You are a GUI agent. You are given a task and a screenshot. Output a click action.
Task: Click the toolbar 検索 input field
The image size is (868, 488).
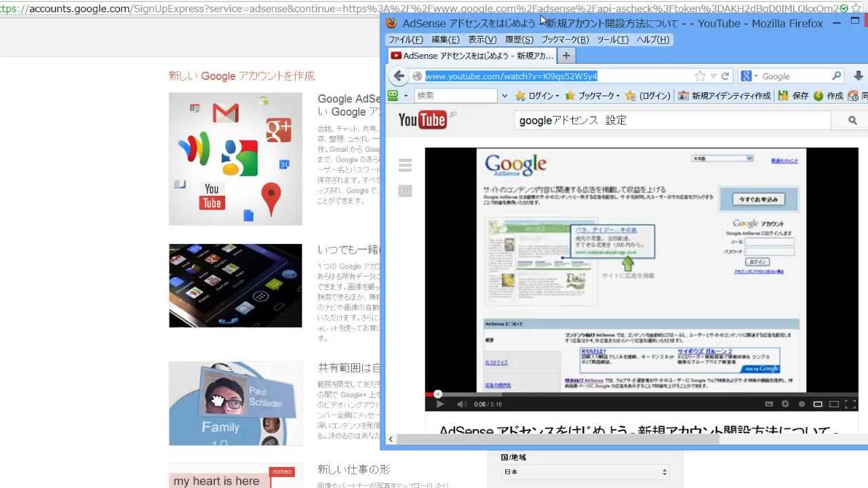click(x=456, y=96)
